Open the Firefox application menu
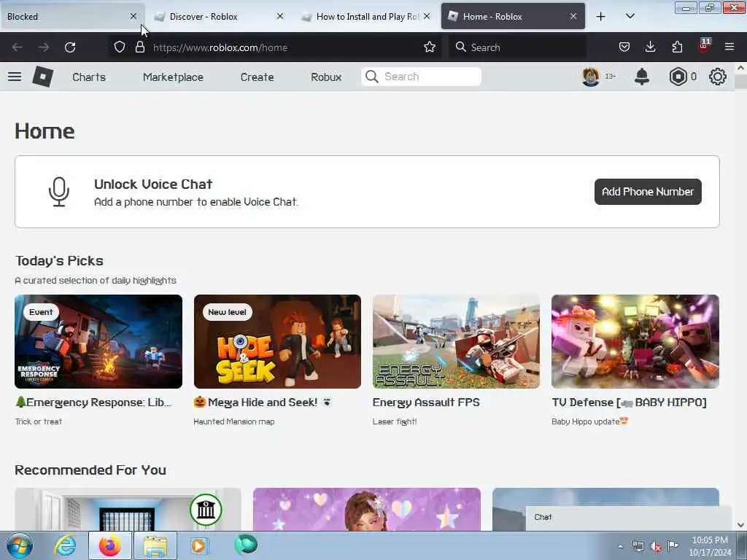747x560 pixels. click(x=729, y=47)
